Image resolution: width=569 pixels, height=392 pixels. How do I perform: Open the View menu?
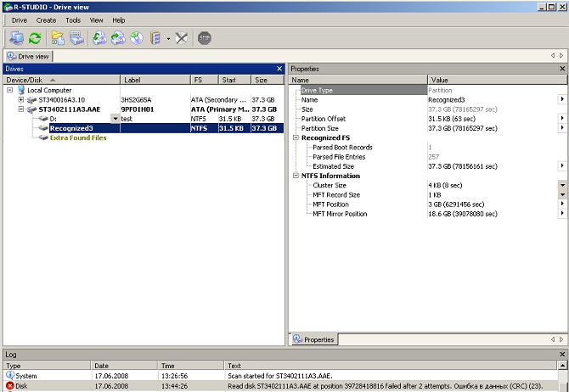click(x=96, y=20)
